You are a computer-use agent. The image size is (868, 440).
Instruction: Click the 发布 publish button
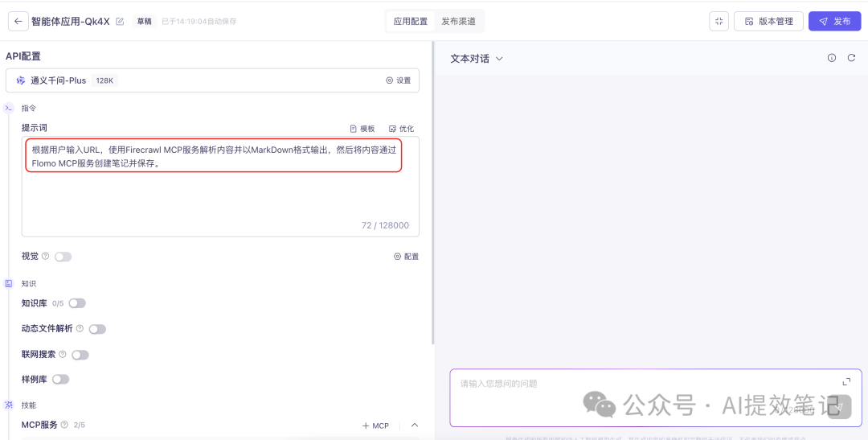click(x=835, y=22)
